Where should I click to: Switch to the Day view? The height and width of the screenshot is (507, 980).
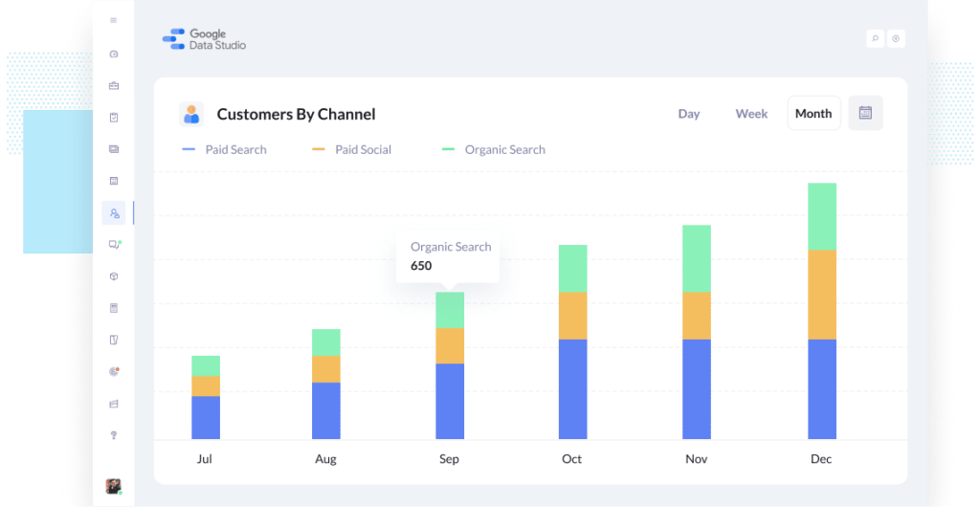click(x=689, y=114)
